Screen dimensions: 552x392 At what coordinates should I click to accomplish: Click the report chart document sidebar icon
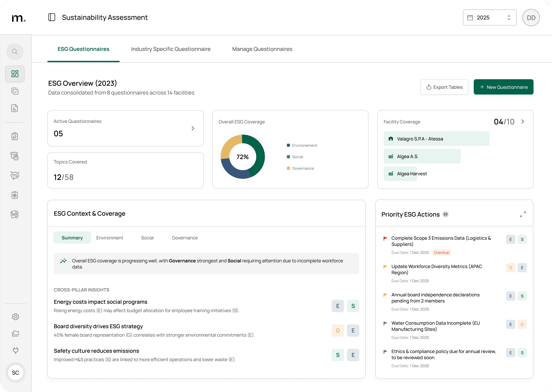15,108
